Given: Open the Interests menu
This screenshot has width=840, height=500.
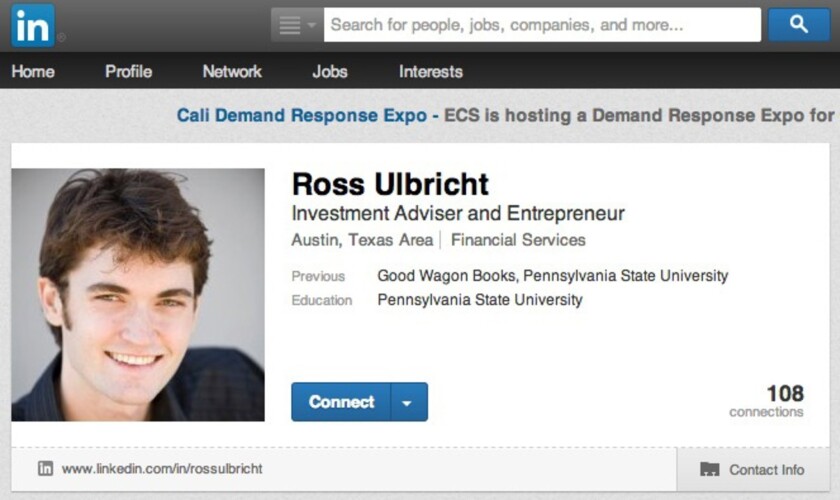Looking at the screenshot, I should pyautogui.click(x=431, y=71).
